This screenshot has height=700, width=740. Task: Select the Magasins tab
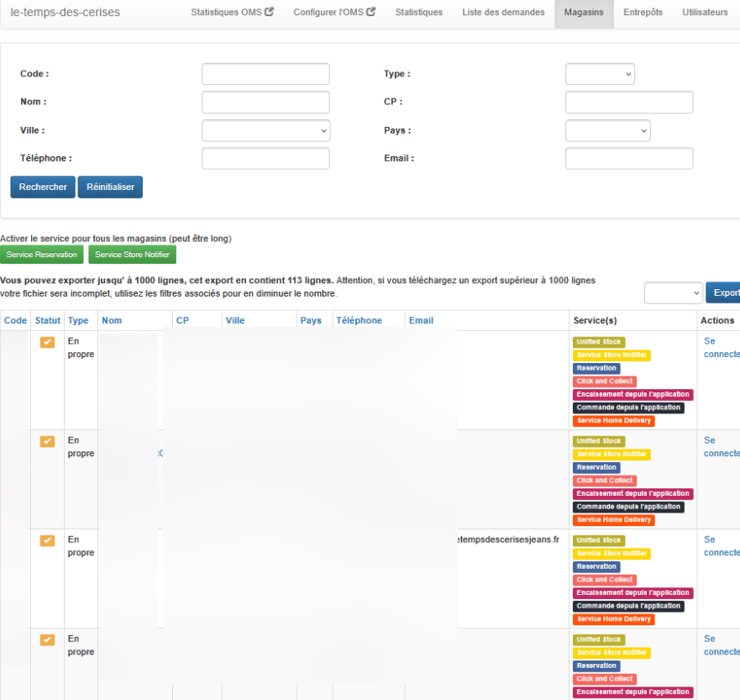click(584, 13)
